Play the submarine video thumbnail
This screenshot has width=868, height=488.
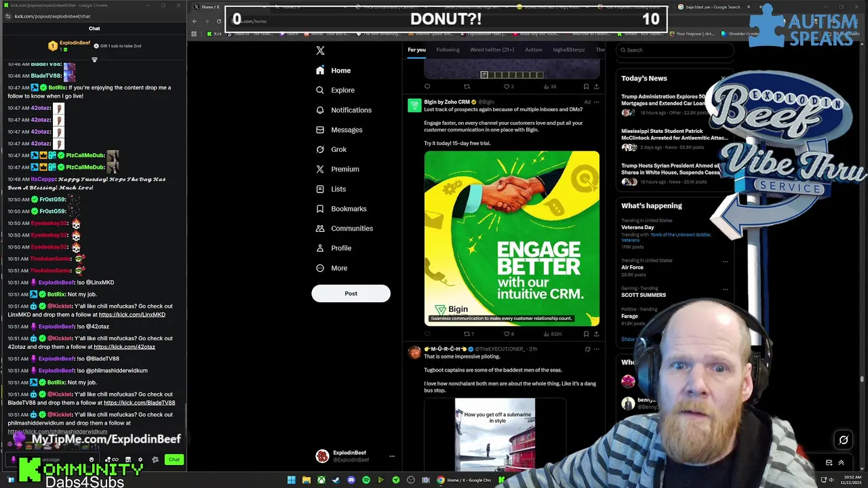tap(495, 435)
